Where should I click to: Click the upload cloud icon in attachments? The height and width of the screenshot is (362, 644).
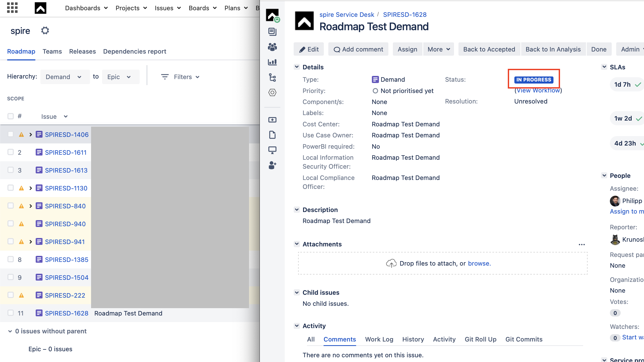point(391,263)
